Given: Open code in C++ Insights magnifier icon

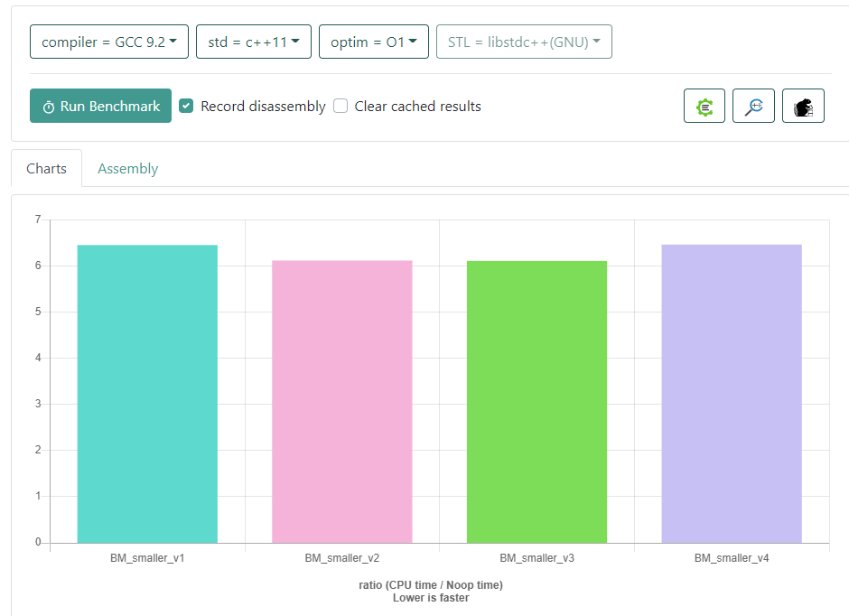Looking at the screenshot, I should click(753, 106).
